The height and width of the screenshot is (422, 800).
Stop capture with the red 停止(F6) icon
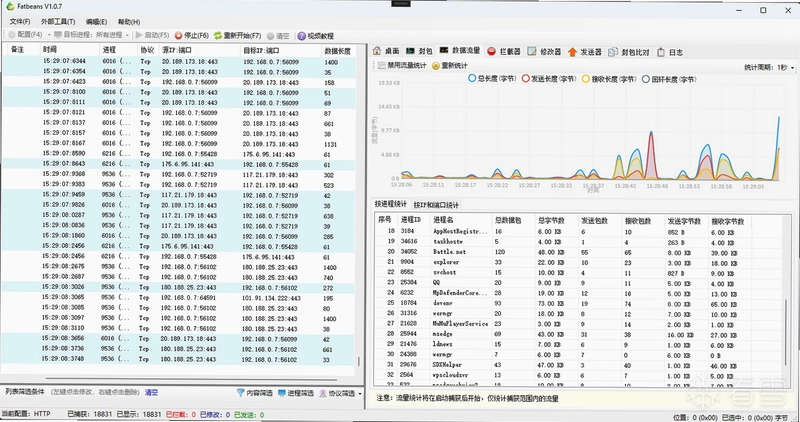coord(178,36)
